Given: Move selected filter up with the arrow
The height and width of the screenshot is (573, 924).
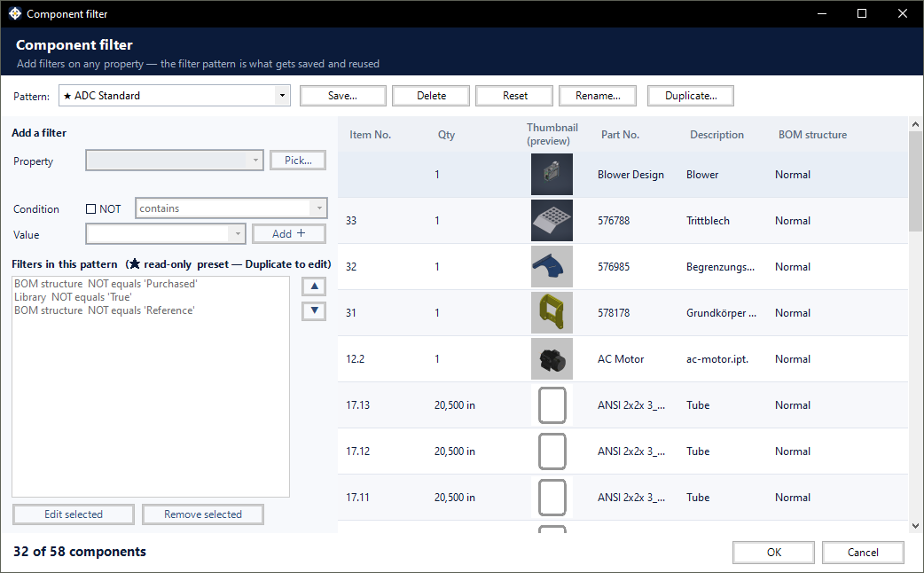Looking at the screenshot, I should click(x=314, y=286).
